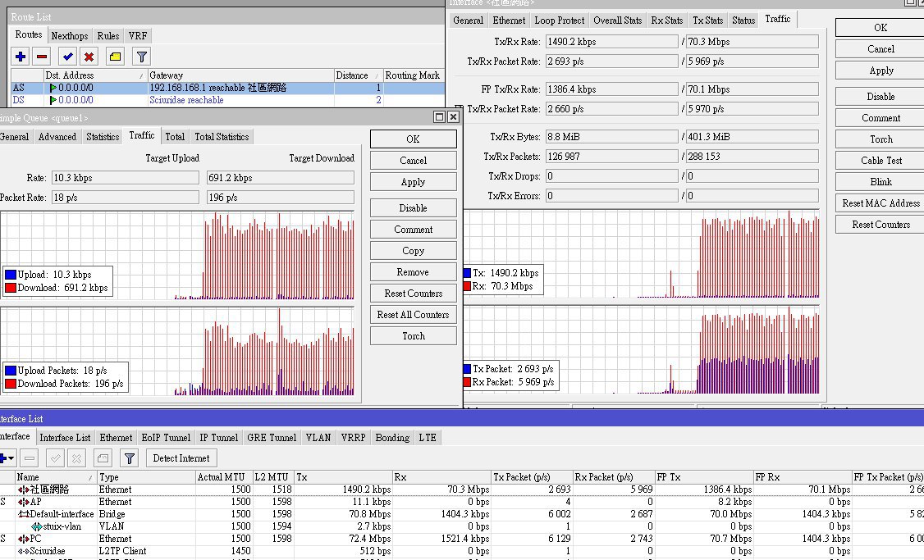Click the Tx/Rx Bytes 401.3 MiB field
This screenshot has width=924, height=560.
coord(752,137)
